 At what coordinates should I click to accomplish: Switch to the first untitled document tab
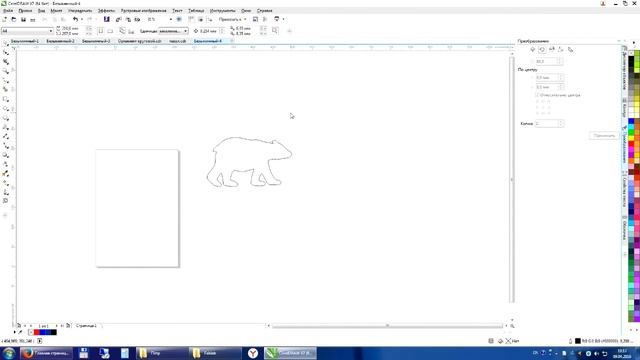(x=24, y=41)
